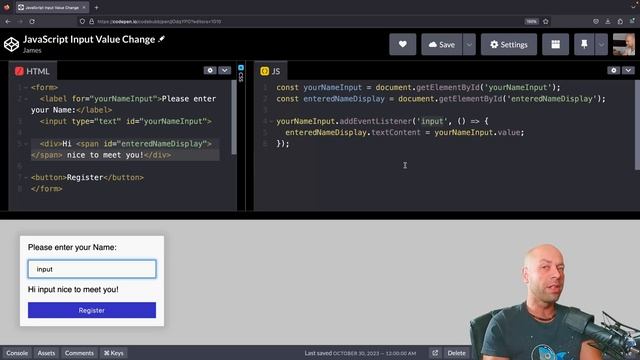This screenshot has height=360, width=640.
Task: Click Hi input nice to meet you text
Action: 73,289
